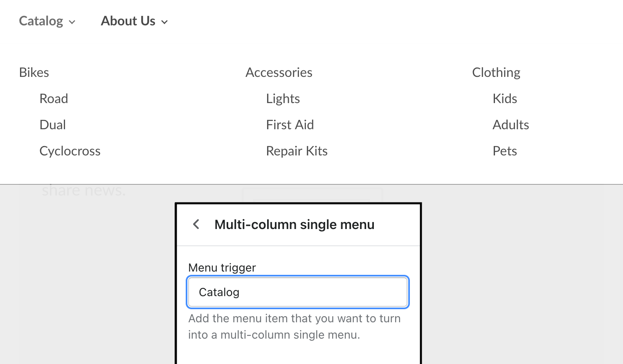This screenshot has width=623, height=364.
Task: Select the Kids clothing link
Action: pyautogui.click(x=504, y=99)
